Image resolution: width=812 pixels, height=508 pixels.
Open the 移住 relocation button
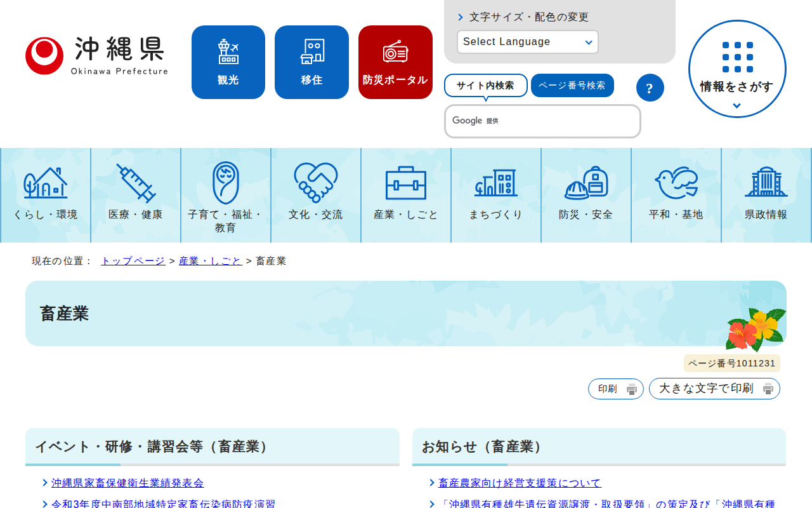coord(311,62)
